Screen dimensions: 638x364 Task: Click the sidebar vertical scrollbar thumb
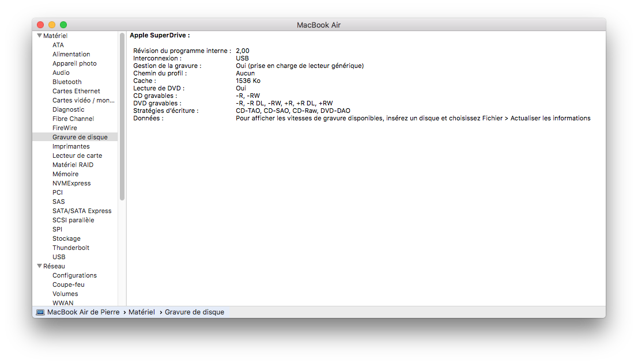pyautogui.click(x=122, y=117)
